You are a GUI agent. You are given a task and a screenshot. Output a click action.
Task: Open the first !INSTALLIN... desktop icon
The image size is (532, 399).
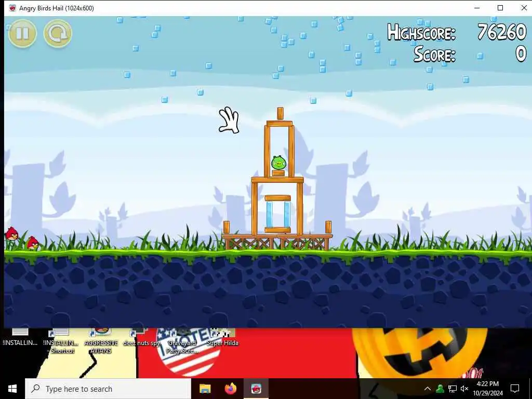(x=20, y=338)
